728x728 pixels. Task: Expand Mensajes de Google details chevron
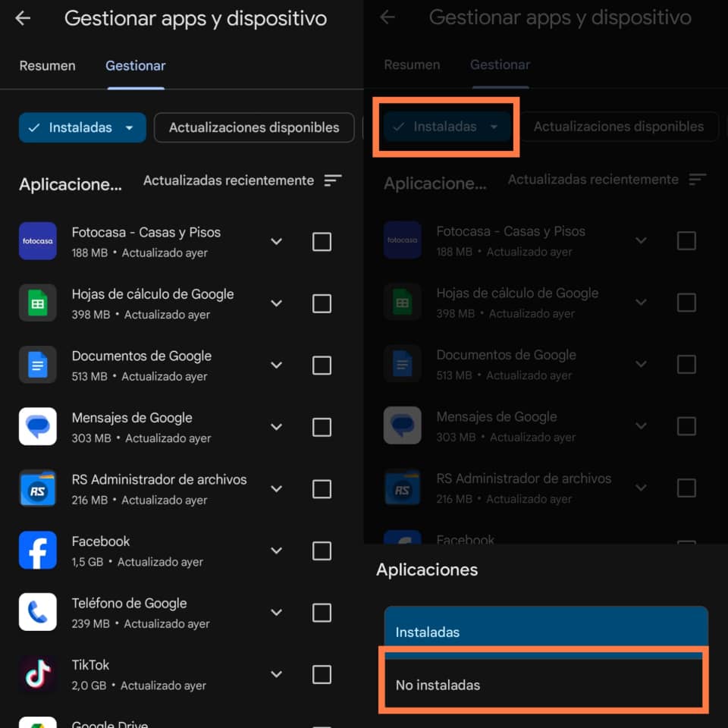[276, 427]
